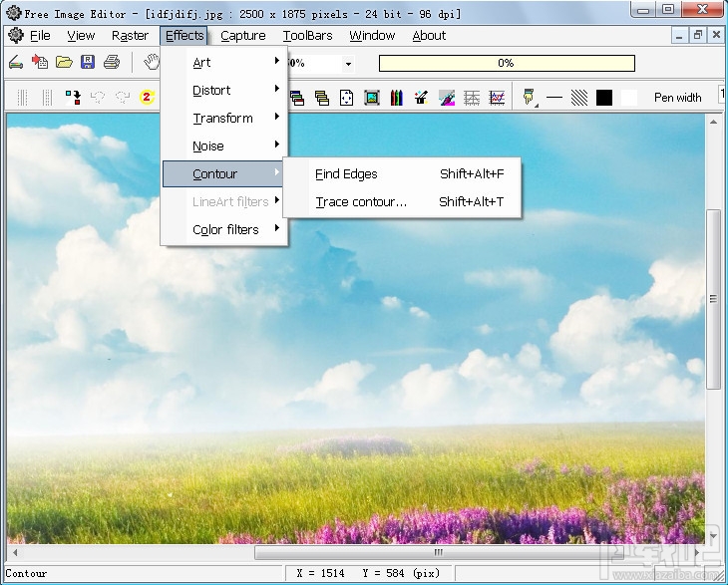728x585 pixels.
Task: Open the Capture menu
Action: point(242,36)
